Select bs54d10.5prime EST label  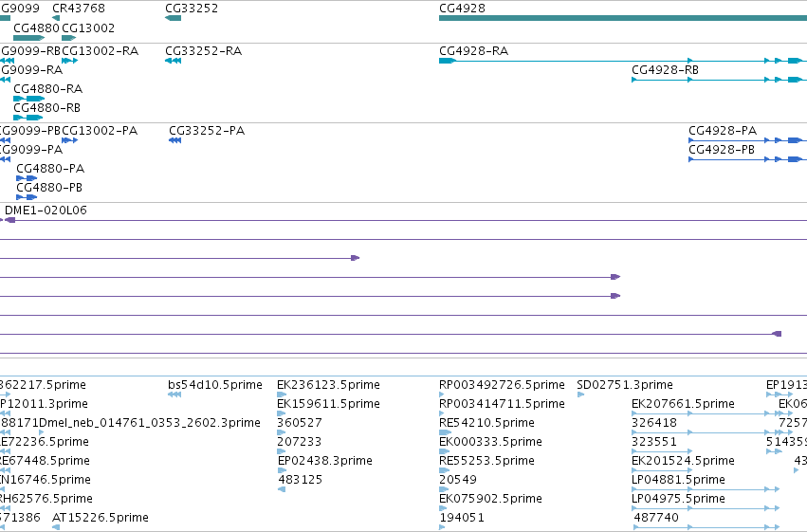click(215, 385)
